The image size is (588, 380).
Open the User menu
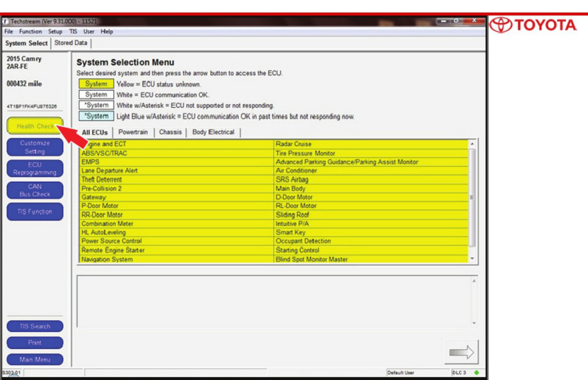pos(89,32)
